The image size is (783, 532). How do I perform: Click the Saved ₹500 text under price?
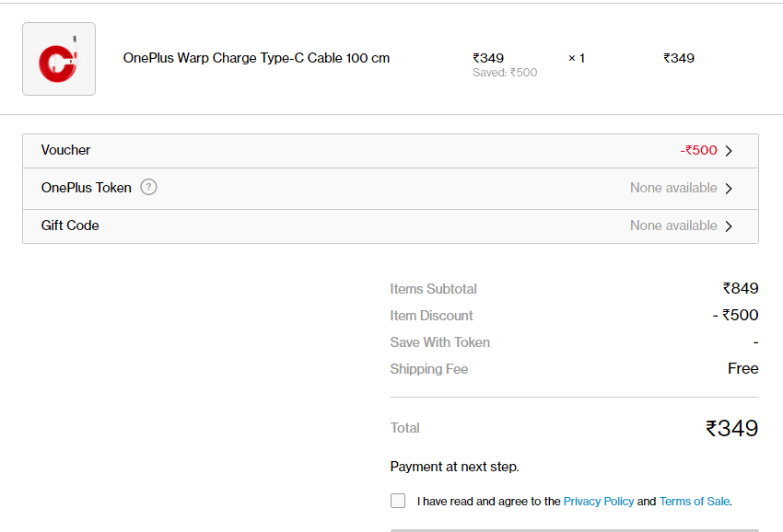(505, 73)
